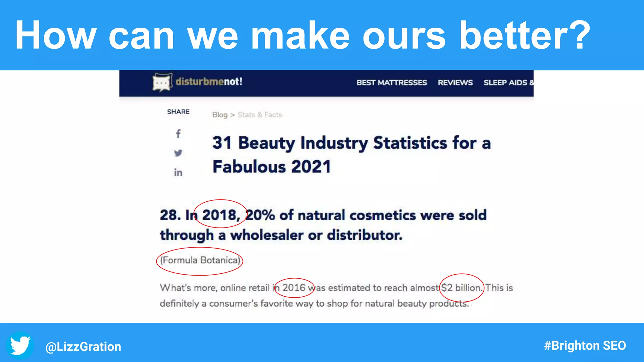Click the Twitter share icon in sidebar
The width and height of the screenshot is (644, 362).
178,153
